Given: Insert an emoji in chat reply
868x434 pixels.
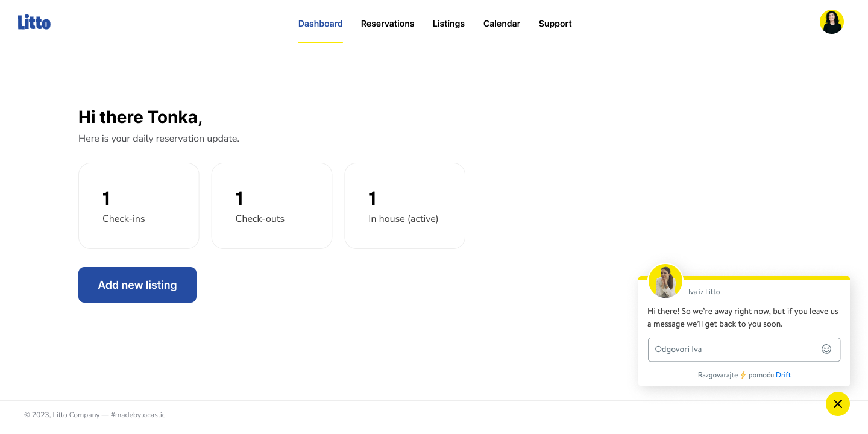Looking at the screenshot, I should click(826, 349).
